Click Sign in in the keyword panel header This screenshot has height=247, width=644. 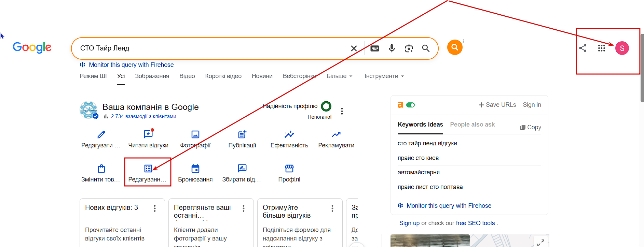[532, 105]
